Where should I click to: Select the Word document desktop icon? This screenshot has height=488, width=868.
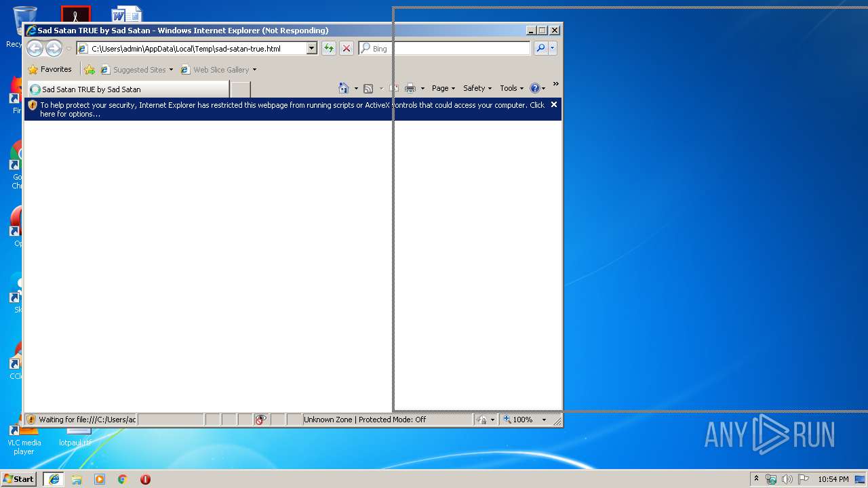pos(126,15)
